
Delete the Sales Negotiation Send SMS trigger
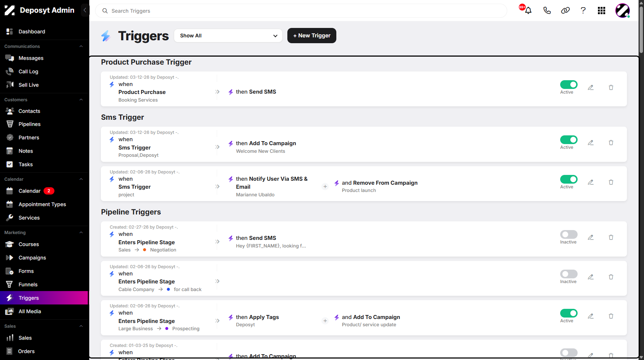(611, 237)
